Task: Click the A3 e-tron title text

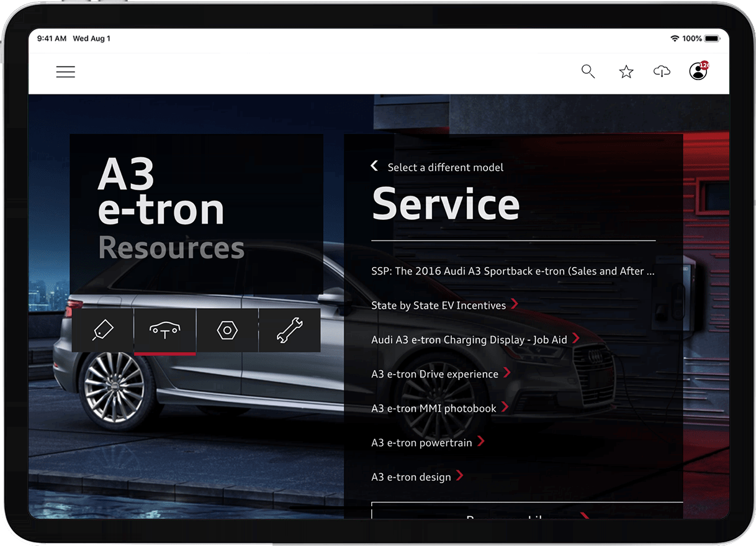Action: (161, 191)
